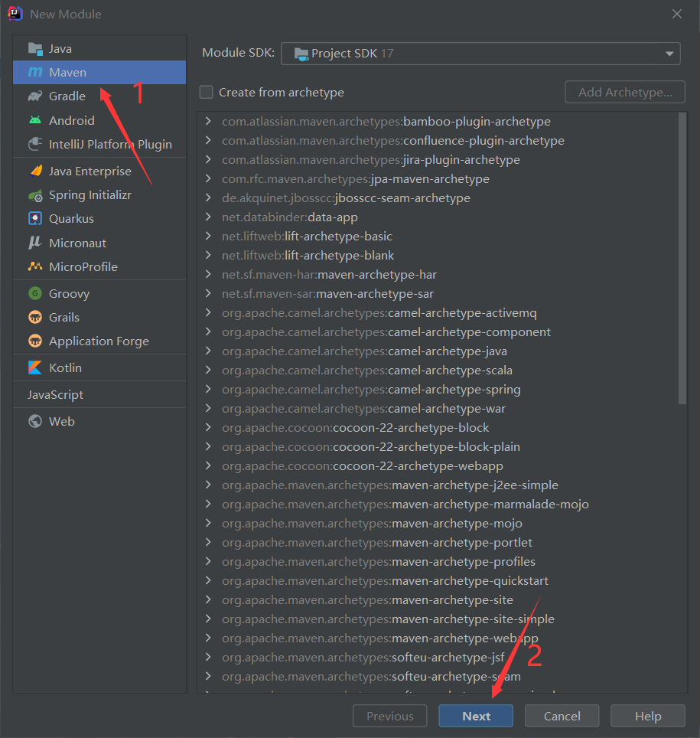Select Gradle module type label
This screenshot has width=700, height=738.
click(67, 96)
